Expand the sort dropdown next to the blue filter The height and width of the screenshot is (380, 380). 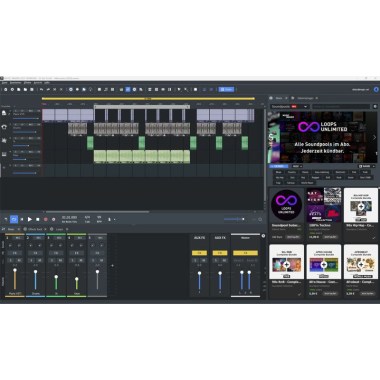297,166
